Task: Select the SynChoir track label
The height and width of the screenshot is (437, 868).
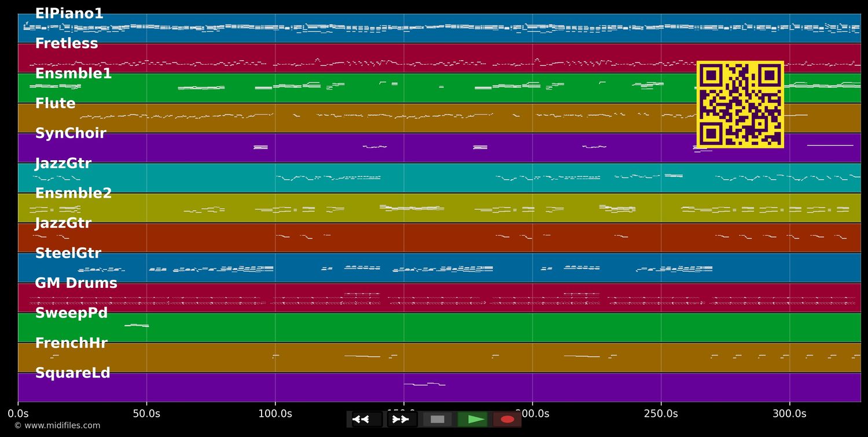Action: pyautogui.click(x=71, y=134)
